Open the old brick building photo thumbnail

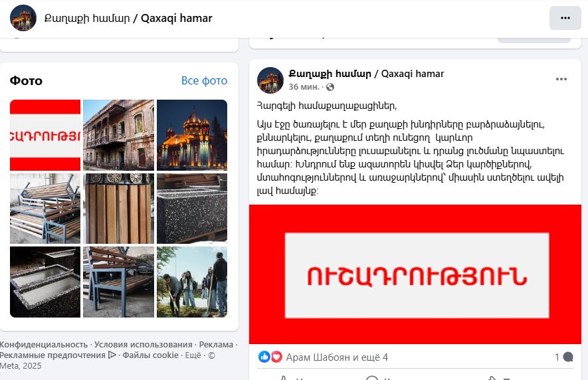tap(118, 135)
